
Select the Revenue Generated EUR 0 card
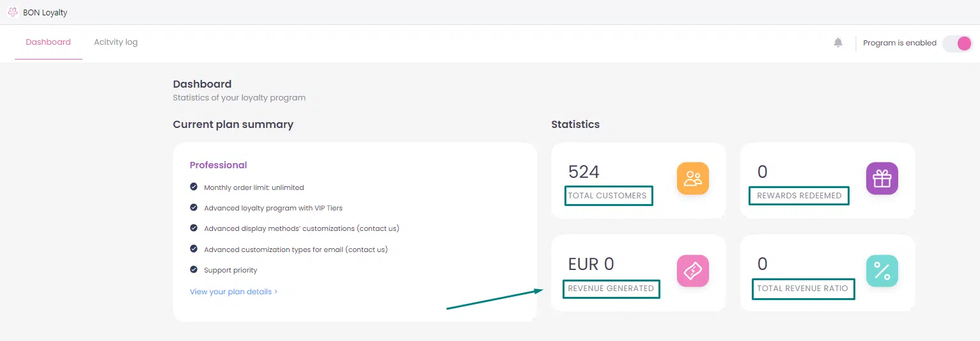tap(639, 273)
